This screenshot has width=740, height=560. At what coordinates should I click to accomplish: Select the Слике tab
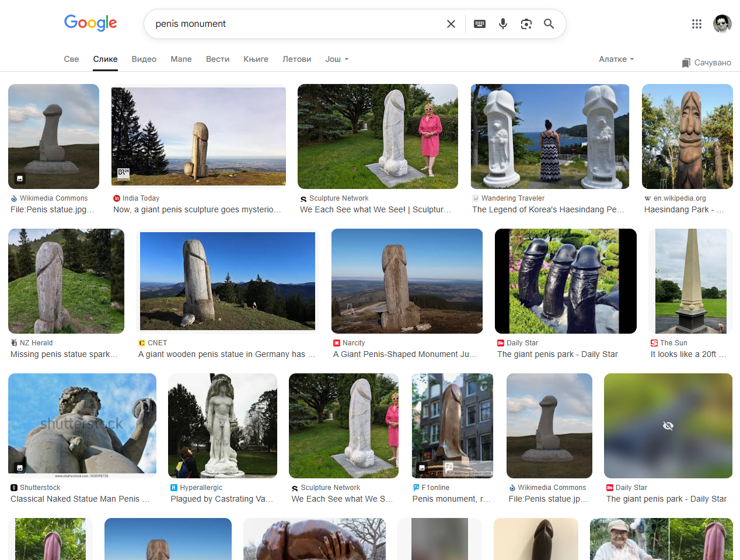[x=105, y=59]
